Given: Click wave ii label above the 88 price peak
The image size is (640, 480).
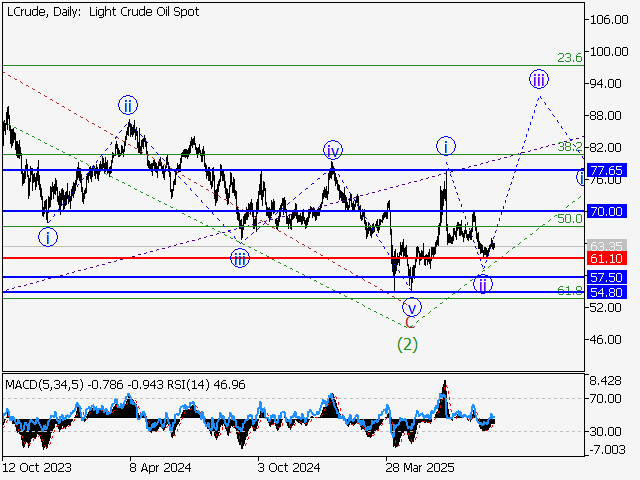Looking at the screenshot, I should coord(128,104).
